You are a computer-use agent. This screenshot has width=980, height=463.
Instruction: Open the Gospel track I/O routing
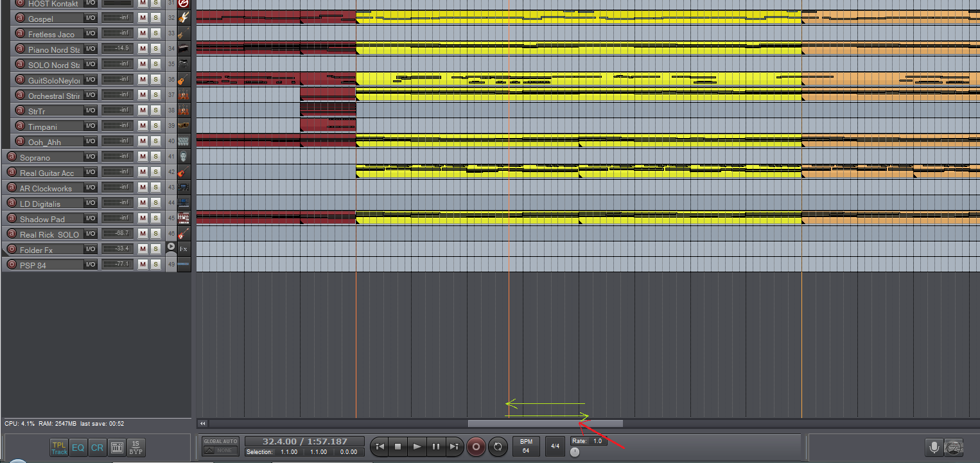91,18
